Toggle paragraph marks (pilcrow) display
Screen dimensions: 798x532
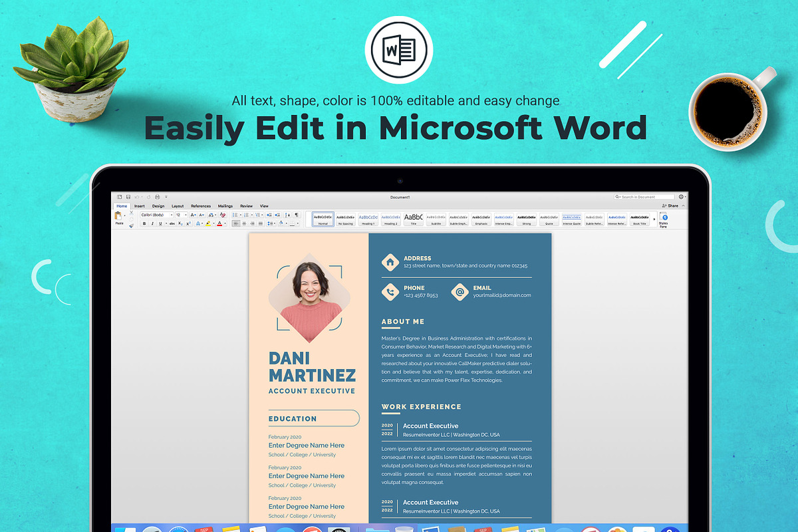point(297,215)
